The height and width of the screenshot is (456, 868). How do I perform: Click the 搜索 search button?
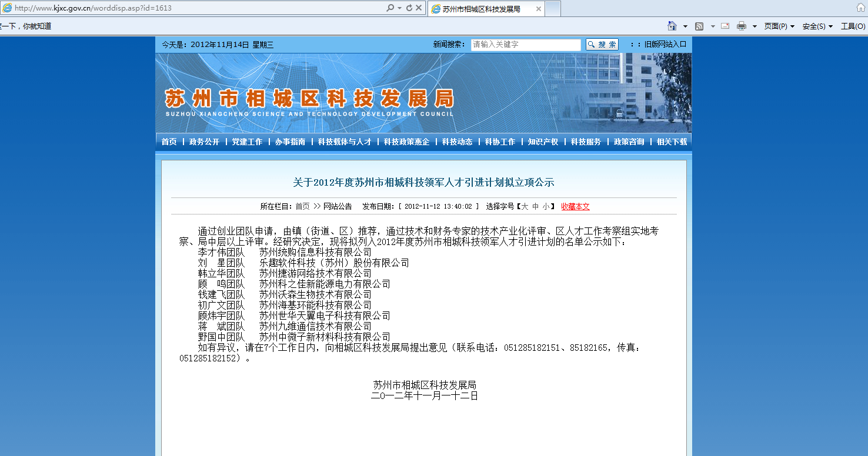[602, 45]
